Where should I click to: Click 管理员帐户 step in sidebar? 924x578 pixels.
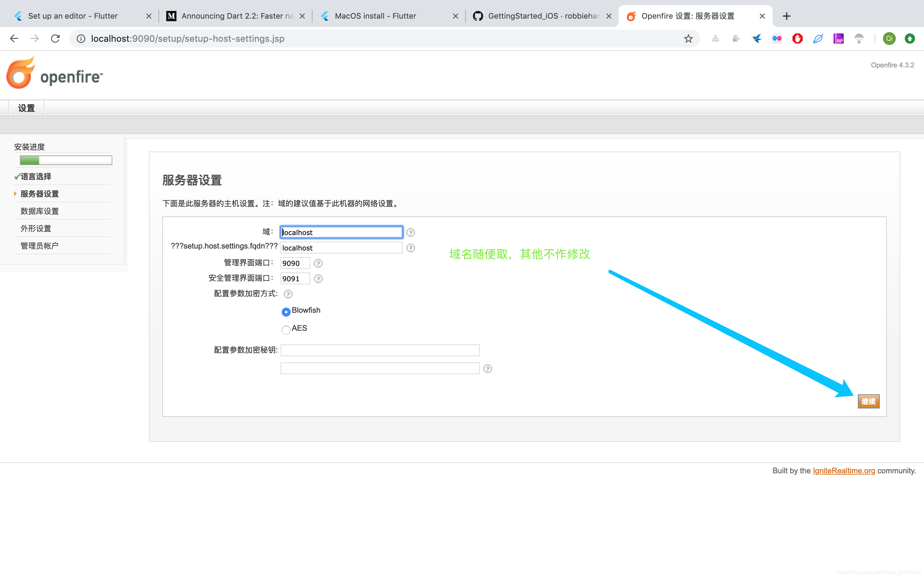pos(39,245)
